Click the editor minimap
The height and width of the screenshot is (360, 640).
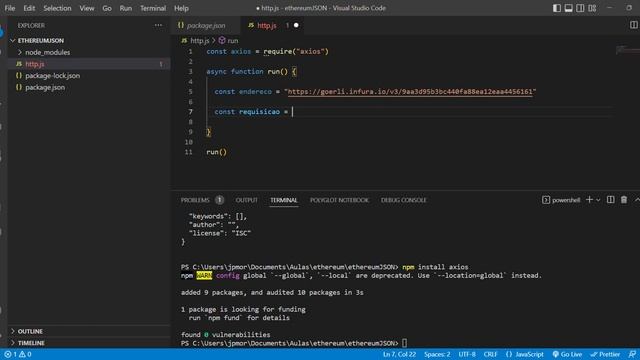[627, 50]
